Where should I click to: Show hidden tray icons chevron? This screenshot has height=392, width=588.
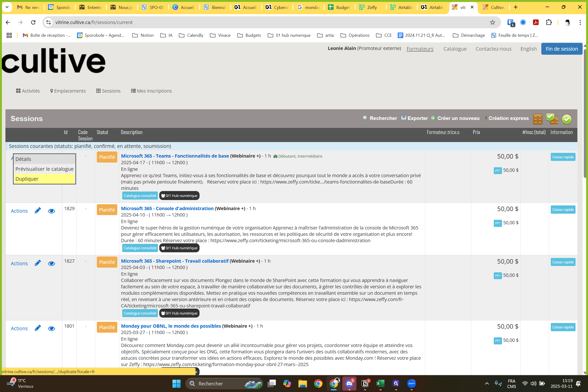tap(487, 383)
